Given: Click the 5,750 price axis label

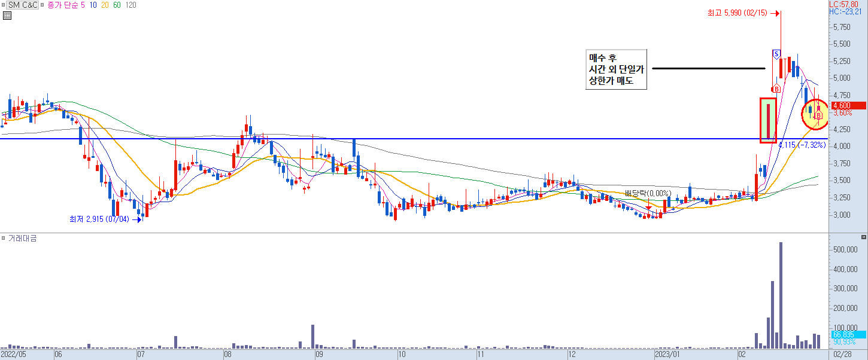Looking at the screenshot, I should pyautogui.click(x=842, y=28).
